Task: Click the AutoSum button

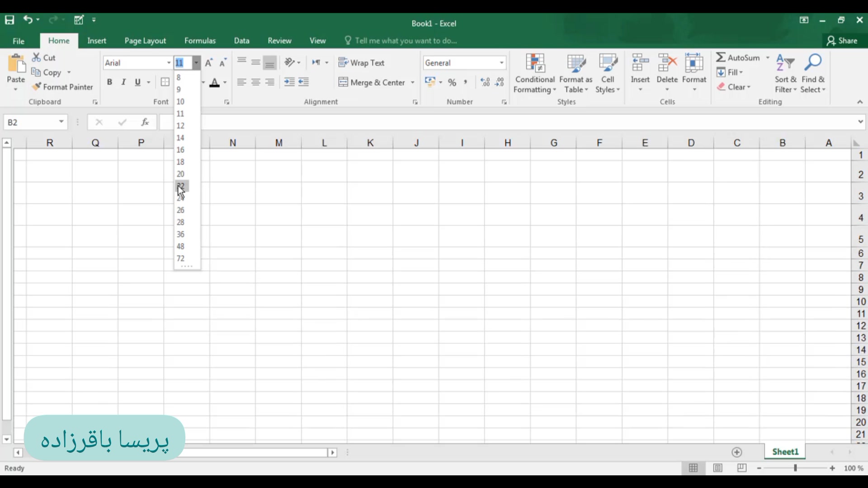Action: [x=738, y=58]
